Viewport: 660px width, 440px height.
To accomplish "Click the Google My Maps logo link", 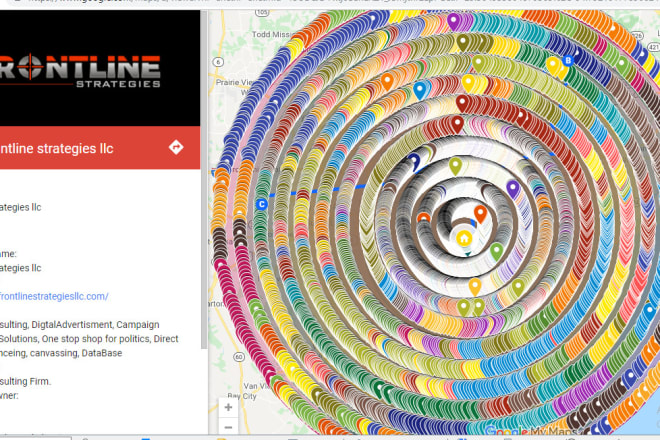I will click(534, 431).
